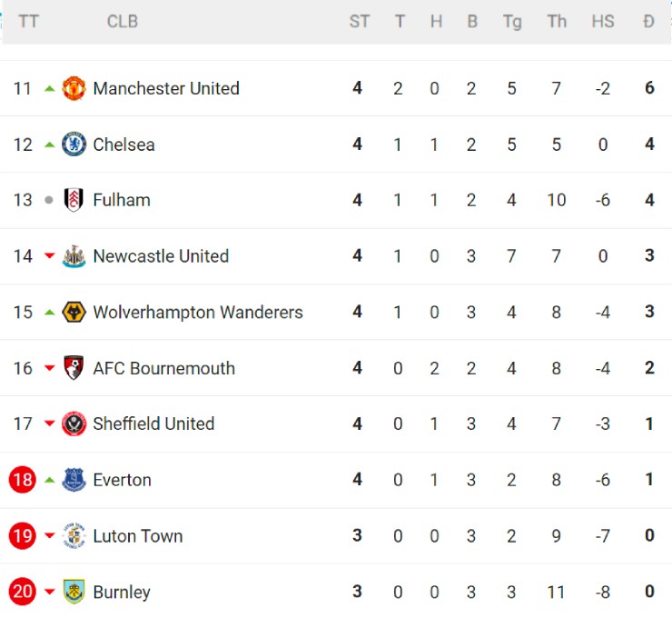Click the Newcastle United club crest
This screenshot has width=672, height=628.
[74, 256]
